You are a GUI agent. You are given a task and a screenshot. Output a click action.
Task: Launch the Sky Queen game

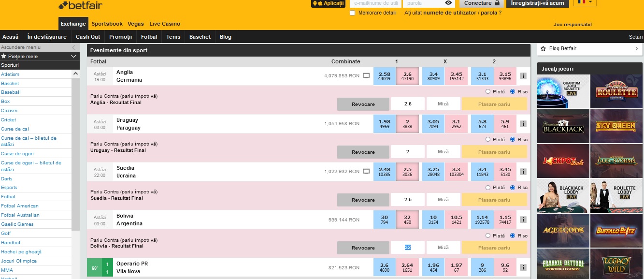coord(616,126)
